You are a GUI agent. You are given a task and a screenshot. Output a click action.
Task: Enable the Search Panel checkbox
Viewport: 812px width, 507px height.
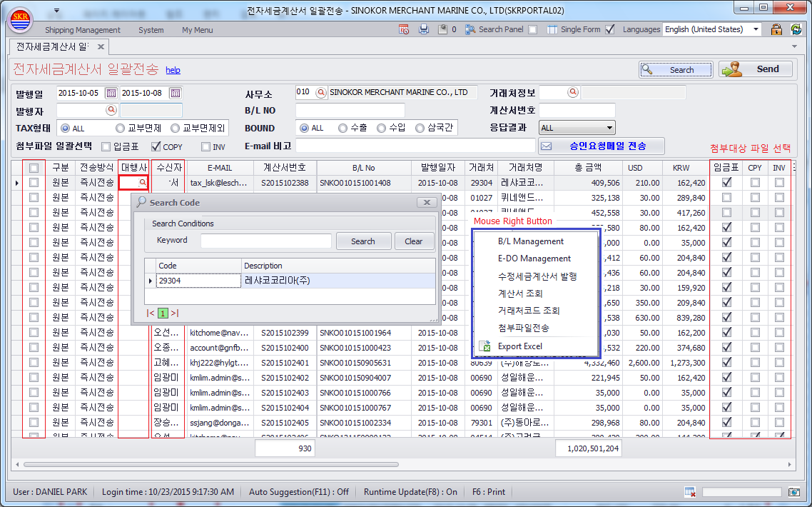pyautogui.click(x=532, y=29)
